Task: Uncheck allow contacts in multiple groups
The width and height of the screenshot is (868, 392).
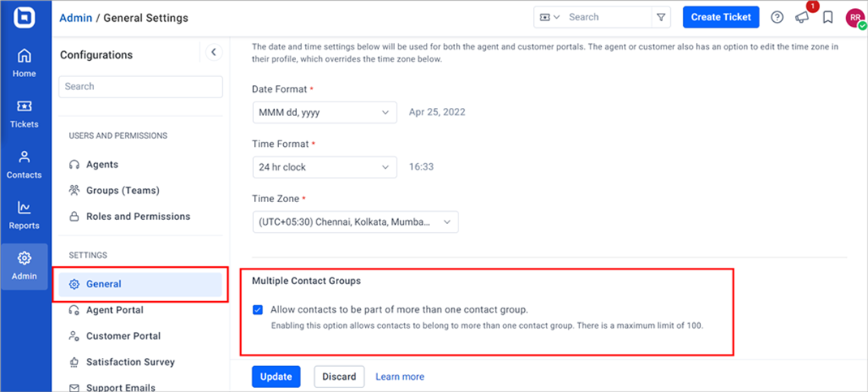Action: [257, 309]
